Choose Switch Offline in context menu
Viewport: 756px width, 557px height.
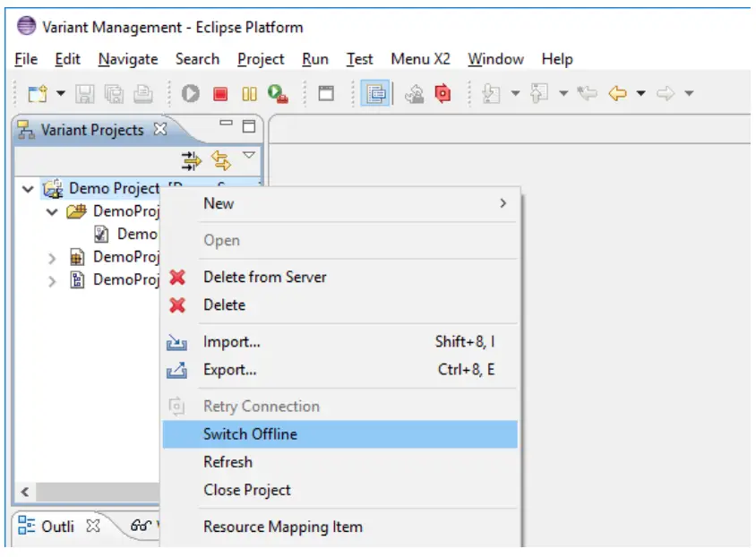340,434
